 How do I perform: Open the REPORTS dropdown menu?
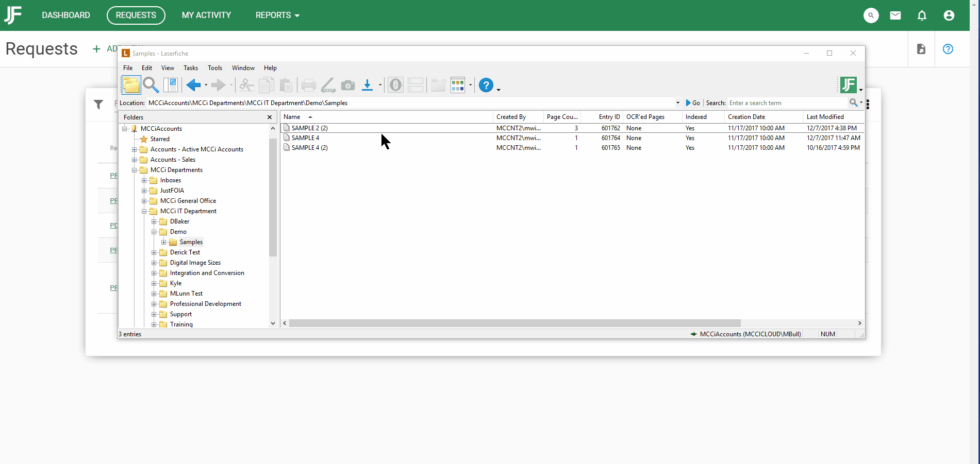tap(277, 15)
